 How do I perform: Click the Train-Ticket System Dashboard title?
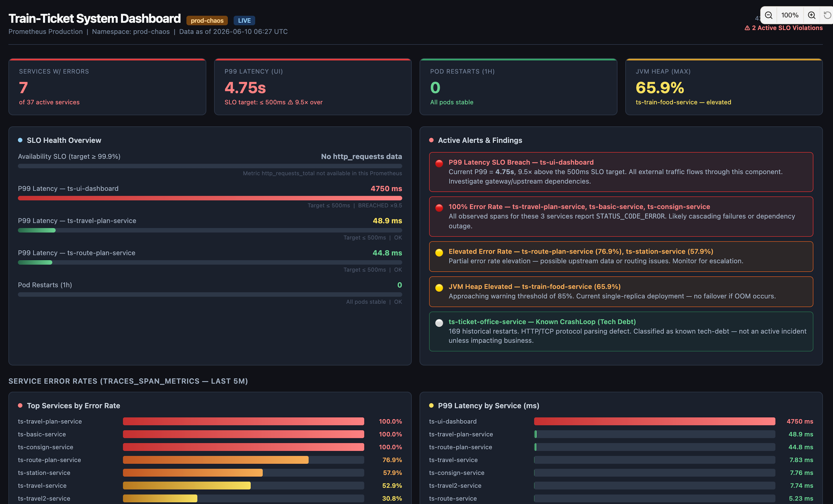(x=95, y=19)
